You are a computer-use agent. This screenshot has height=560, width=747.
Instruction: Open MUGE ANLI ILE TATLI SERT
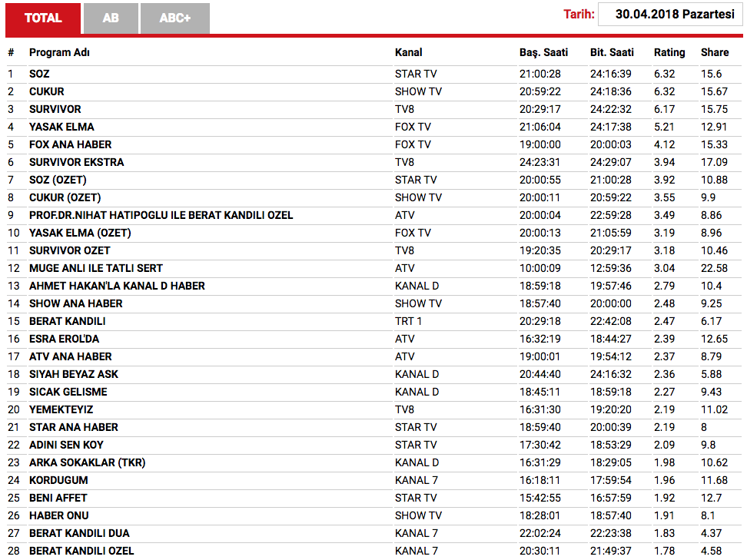96,269
